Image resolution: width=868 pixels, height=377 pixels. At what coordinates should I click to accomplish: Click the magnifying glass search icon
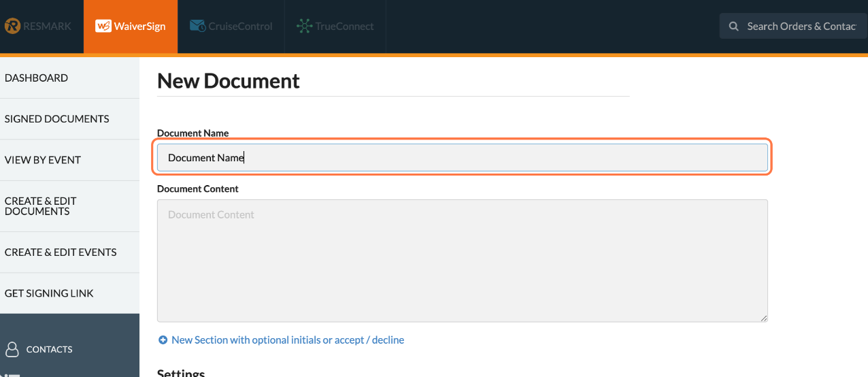point(734,27)
